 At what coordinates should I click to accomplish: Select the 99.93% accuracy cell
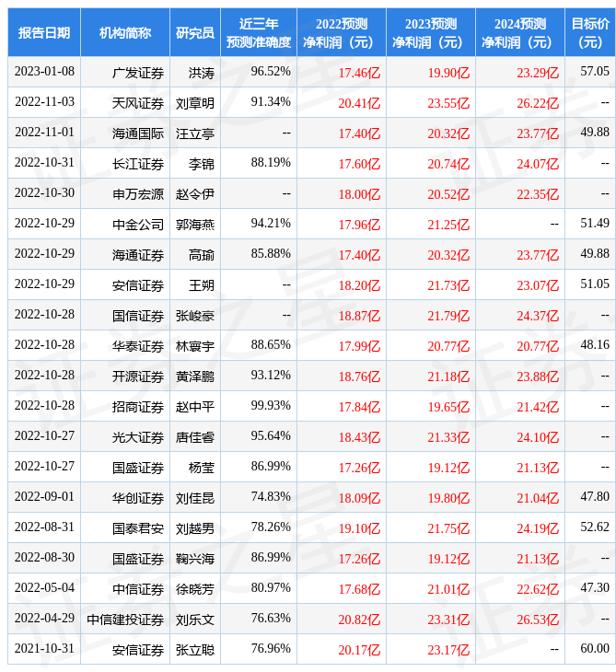point(271,406)
